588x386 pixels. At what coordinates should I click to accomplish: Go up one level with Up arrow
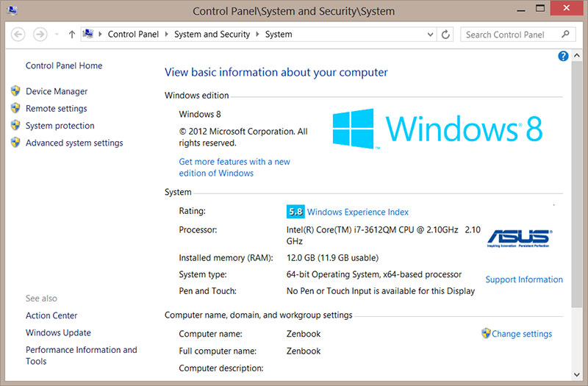click(x=71, y=35)
